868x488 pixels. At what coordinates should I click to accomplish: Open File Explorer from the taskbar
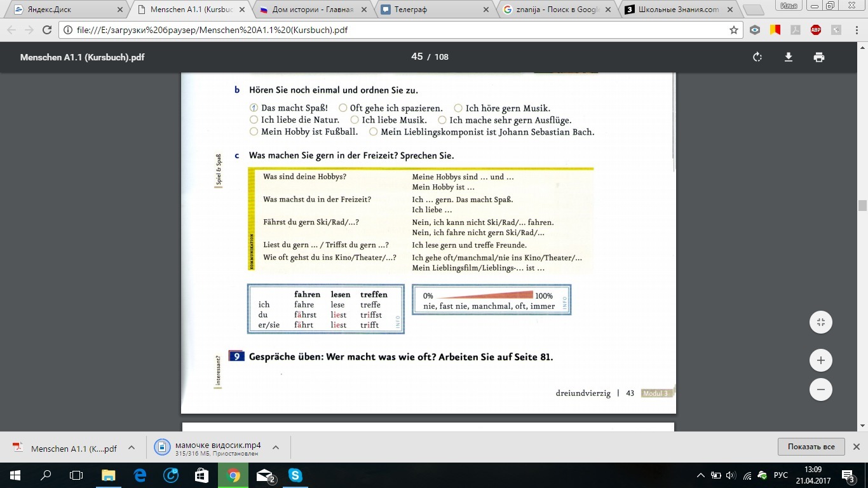pos(109,475)
